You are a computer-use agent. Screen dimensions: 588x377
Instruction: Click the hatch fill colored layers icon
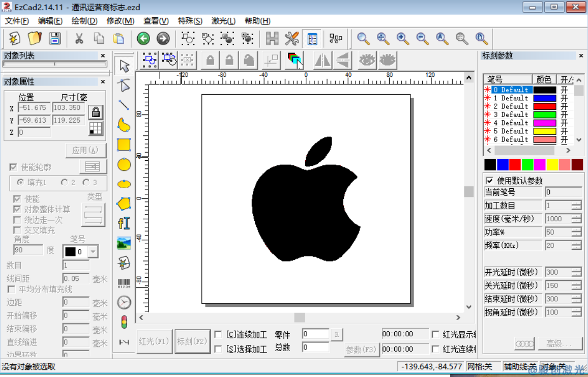(x=295, y=60)
